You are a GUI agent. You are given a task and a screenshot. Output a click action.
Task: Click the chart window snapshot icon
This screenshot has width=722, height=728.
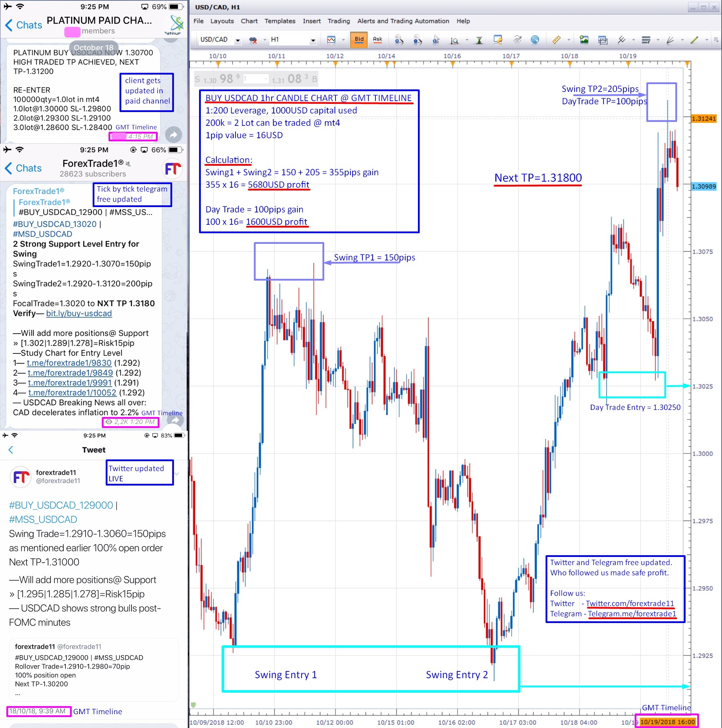pos(603,40)
